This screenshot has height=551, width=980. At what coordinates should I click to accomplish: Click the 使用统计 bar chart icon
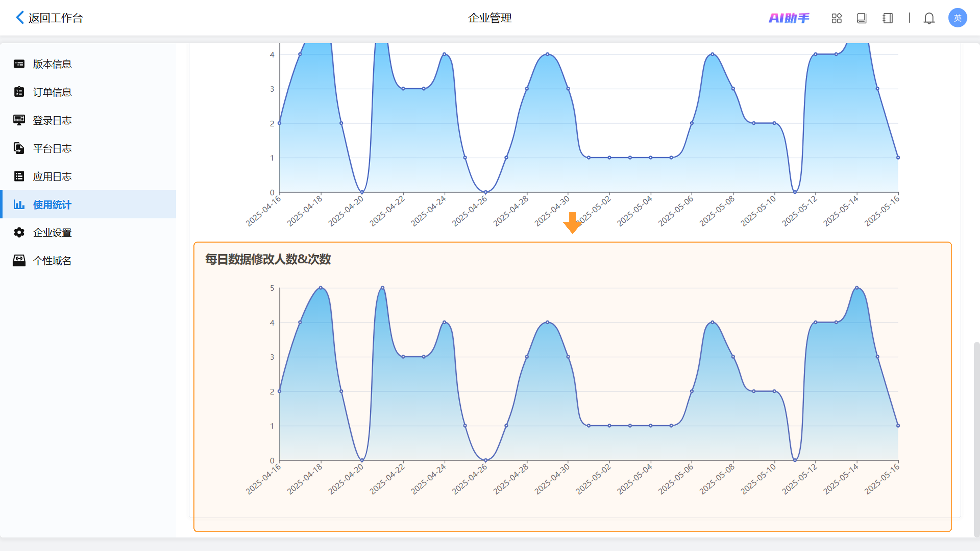pyautogui.click(x=19, y=204)
